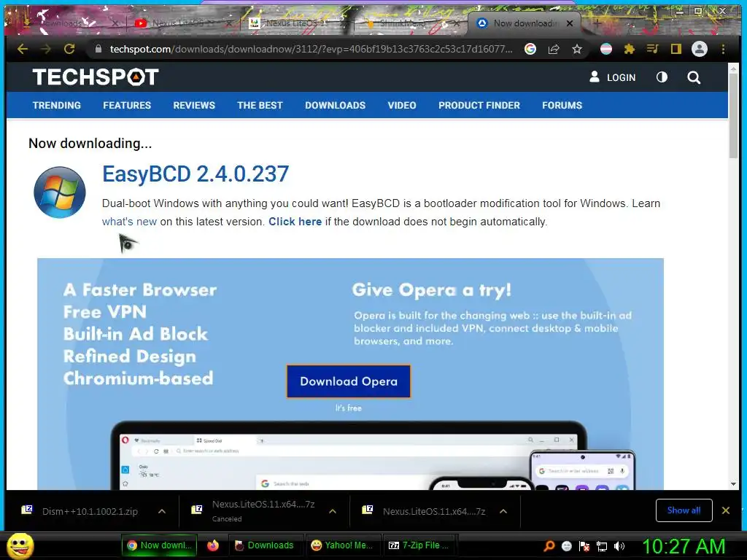747x560 pixels.
Task: Share this page via the share icon
Action: (x=554, y=49)
